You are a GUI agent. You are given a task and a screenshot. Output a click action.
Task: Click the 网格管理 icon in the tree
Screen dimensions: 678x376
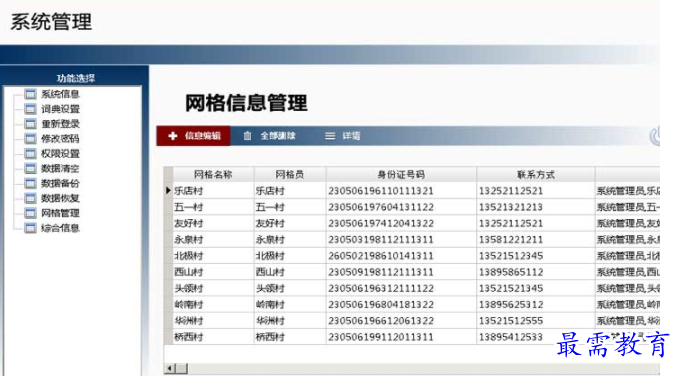[x=30, y=213]
